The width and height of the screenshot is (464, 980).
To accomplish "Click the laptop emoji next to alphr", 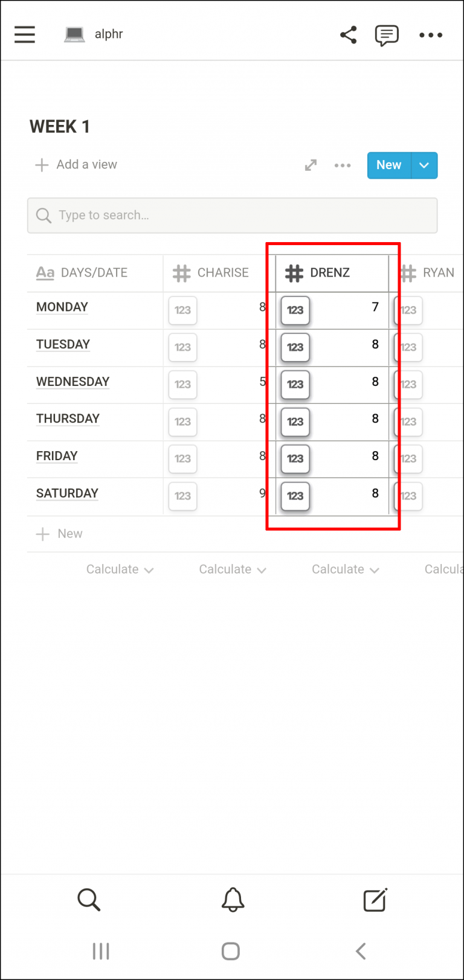I will tap(74, 34).
